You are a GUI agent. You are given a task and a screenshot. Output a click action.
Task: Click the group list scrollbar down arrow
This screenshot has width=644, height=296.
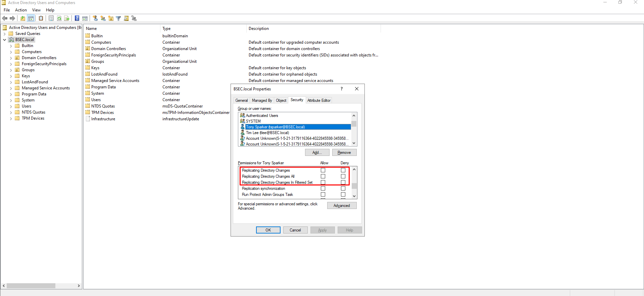pos(354,143)
